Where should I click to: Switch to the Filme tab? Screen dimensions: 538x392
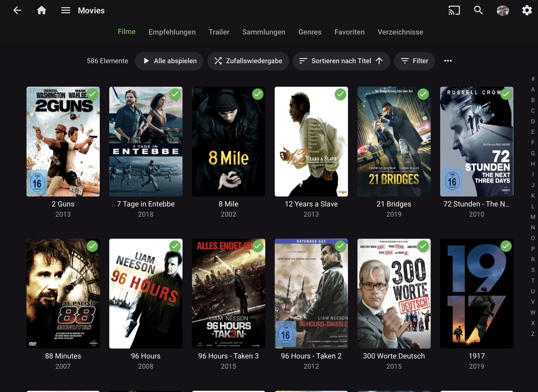point(127,32)
